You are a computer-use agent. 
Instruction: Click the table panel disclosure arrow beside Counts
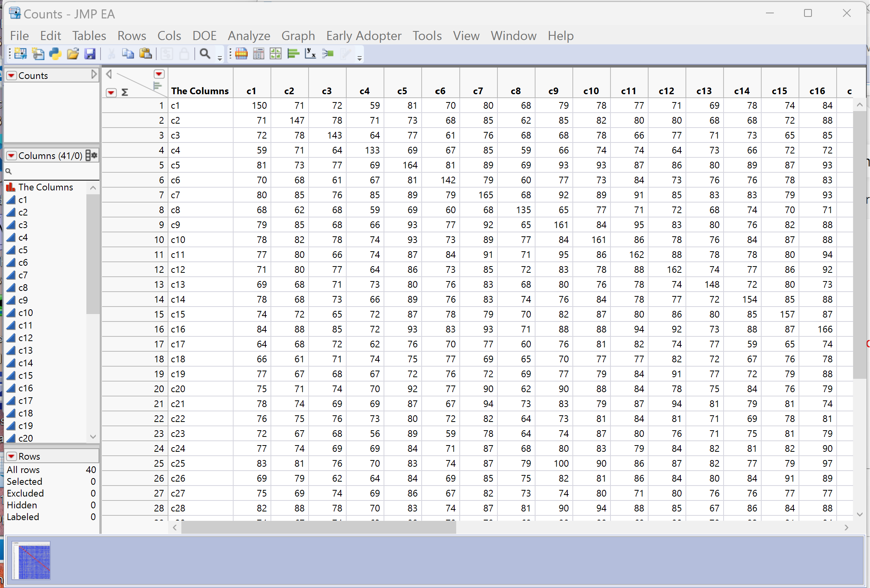[x=94, y=74]
